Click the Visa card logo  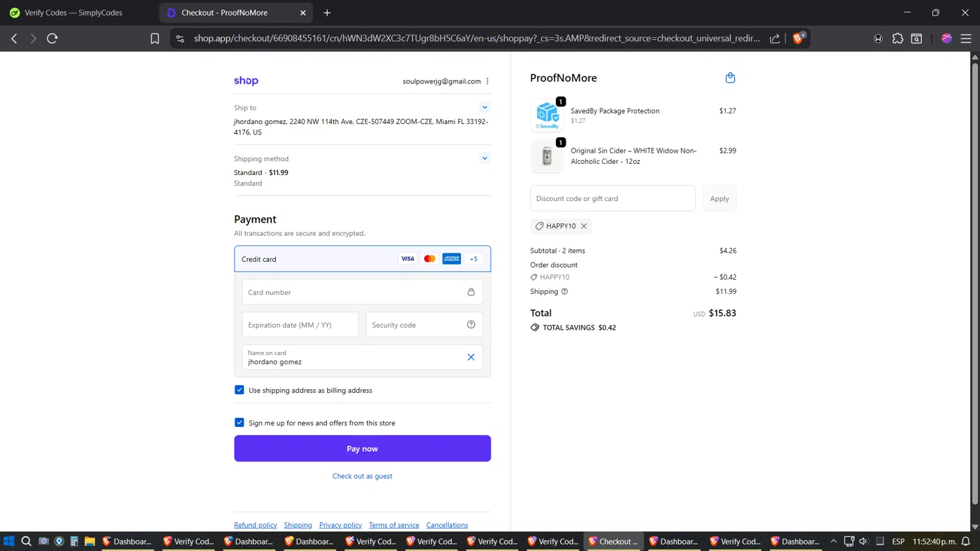408,259
